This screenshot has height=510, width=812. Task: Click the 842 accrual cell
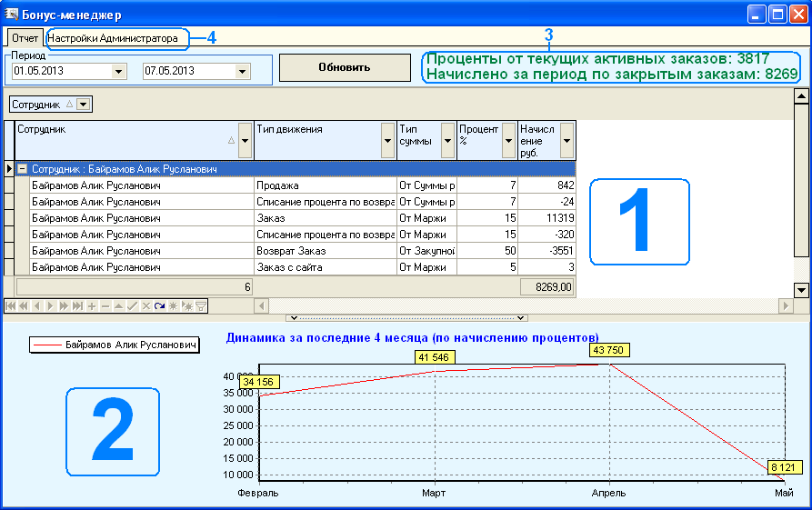point(546,185)
